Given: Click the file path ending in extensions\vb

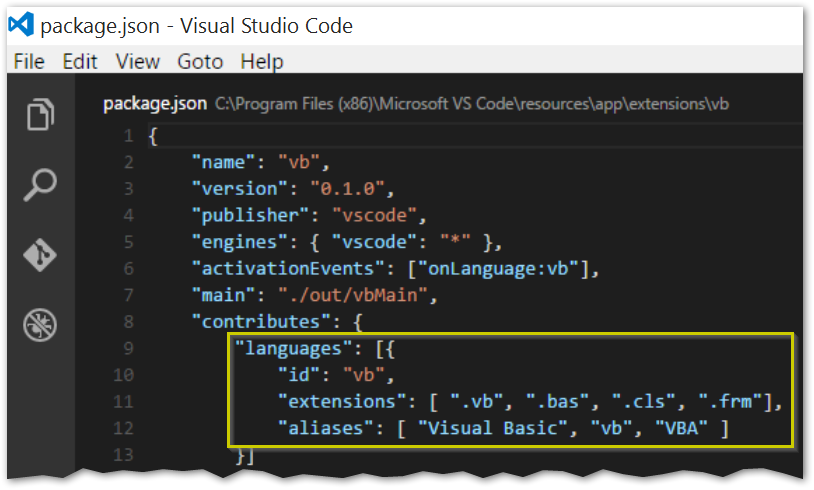Looking at the screenshot, I should tap(471, 104).
